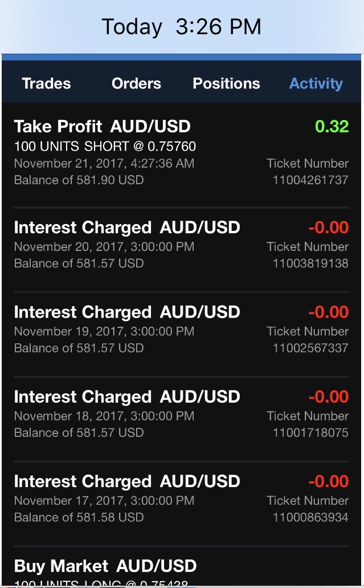Select the Positions tab
The image size is (364, 588).
tap(226, 83)
